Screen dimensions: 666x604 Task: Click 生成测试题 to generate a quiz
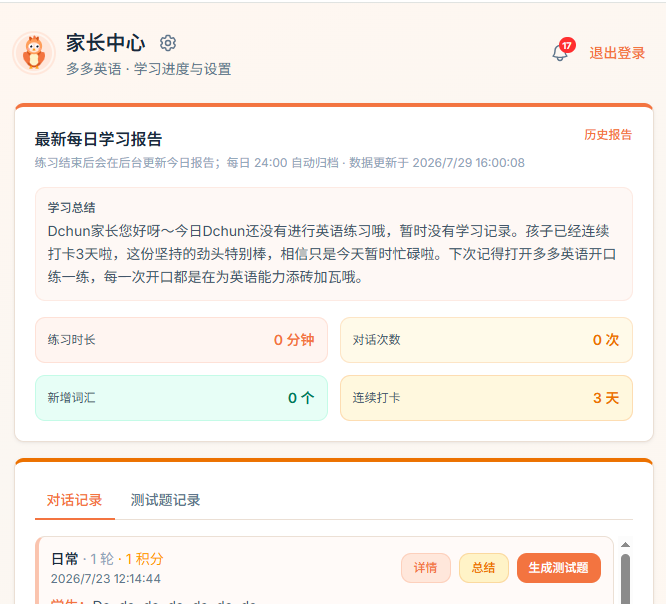(x=559, y=568)
